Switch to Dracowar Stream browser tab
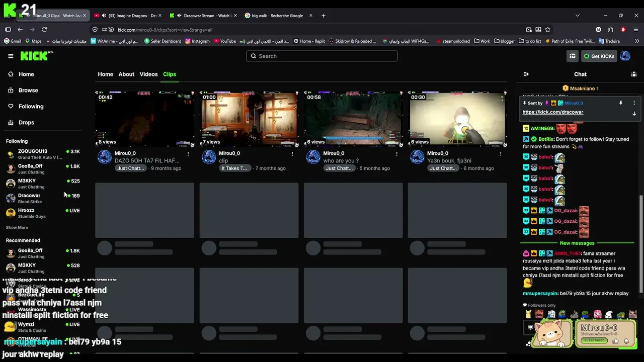 pos(203,16)
